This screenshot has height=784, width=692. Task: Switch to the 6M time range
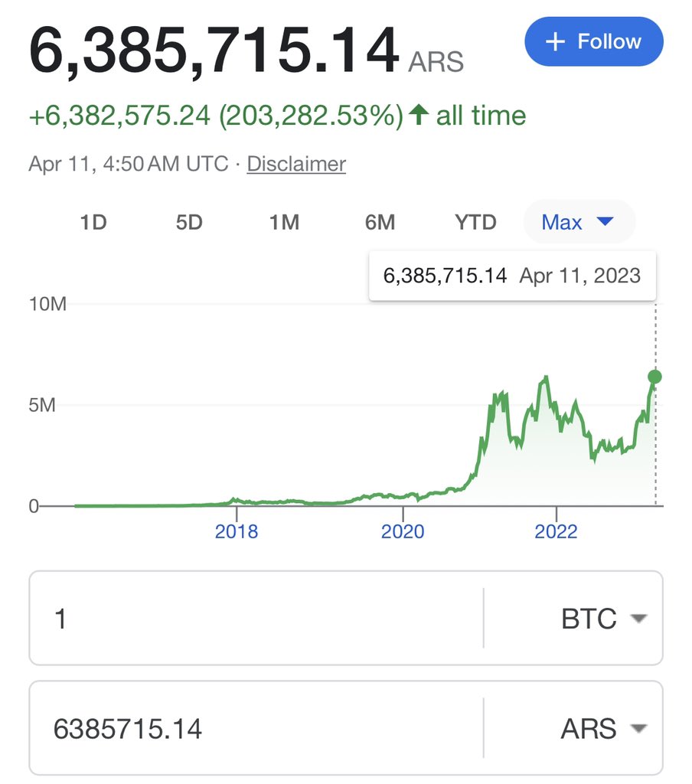click(x=380, y=223)
